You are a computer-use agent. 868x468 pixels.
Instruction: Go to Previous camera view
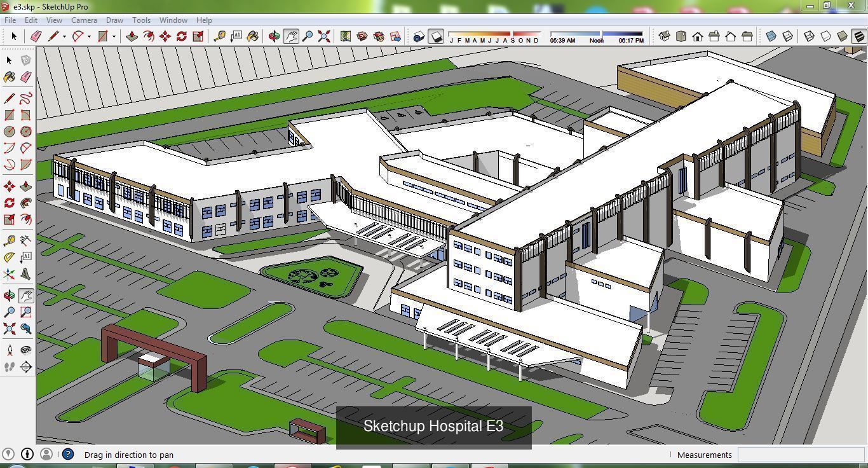[x=25, y=329]
